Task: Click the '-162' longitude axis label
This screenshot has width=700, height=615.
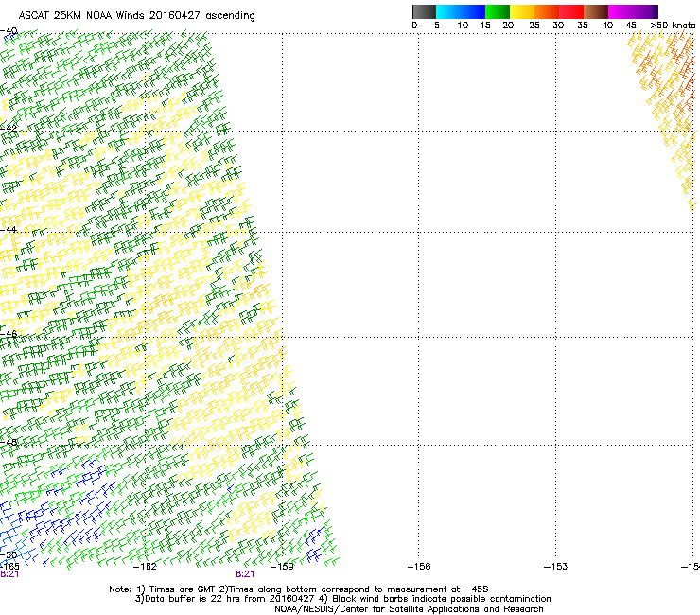Action: click(x=145, y=567)
